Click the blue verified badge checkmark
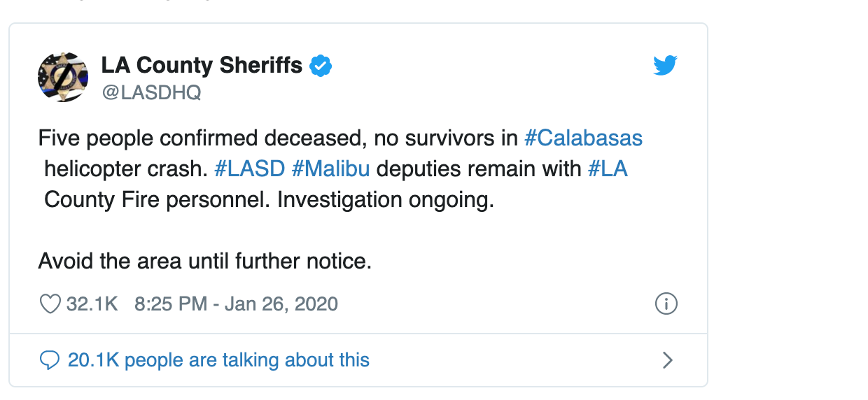 point(321,66)
